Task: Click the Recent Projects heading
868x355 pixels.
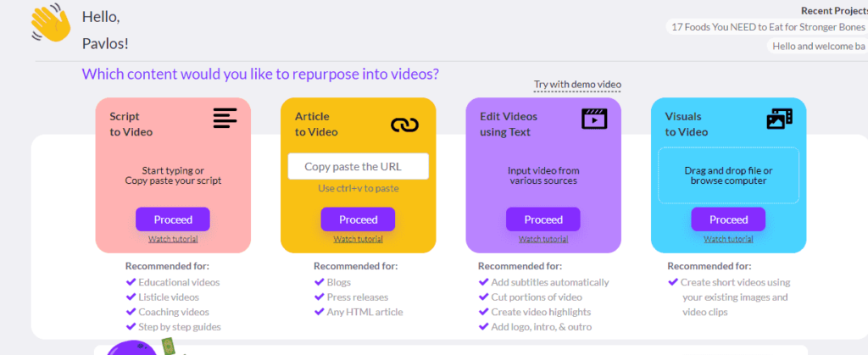Action: [x=834, y=10]
